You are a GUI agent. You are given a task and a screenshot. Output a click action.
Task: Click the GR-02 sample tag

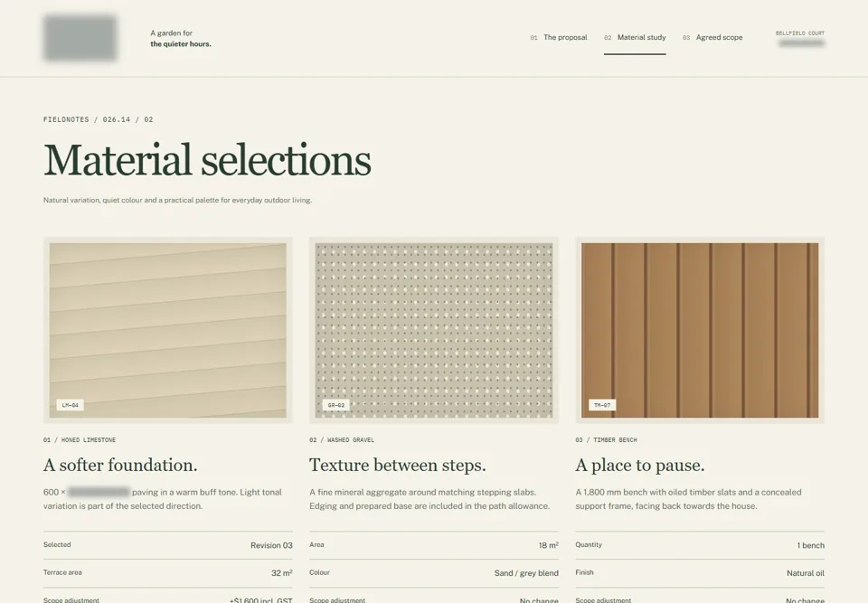tap(336, 405)
